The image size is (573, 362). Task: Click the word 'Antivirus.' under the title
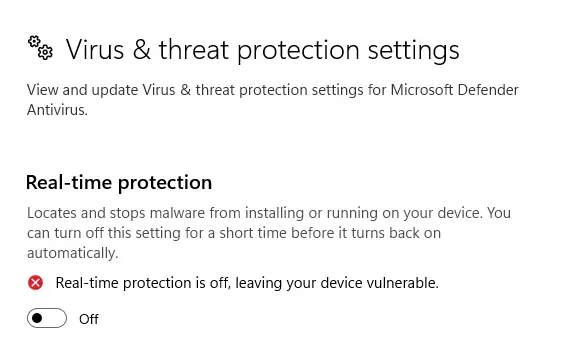coord(57,110)
